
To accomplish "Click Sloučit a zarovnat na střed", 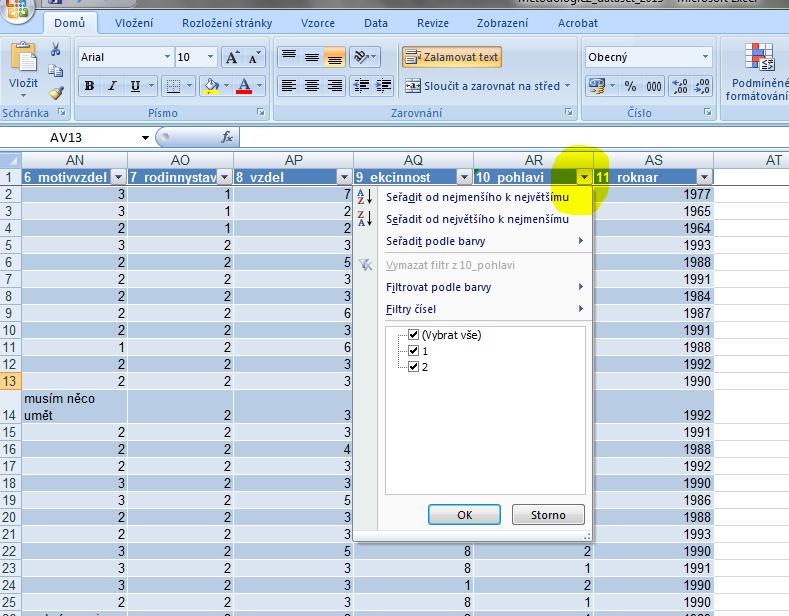I will (488, 86).
